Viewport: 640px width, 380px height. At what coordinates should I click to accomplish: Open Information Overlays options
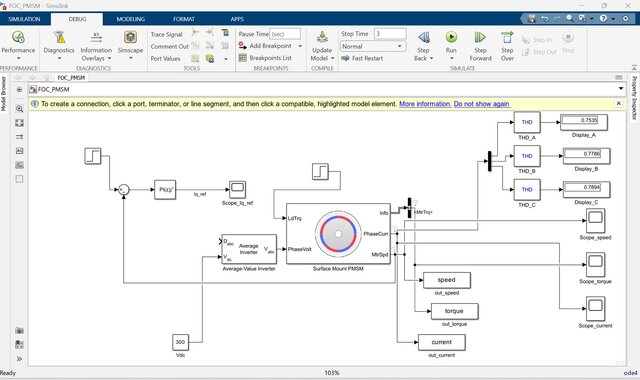coord(96,46)
